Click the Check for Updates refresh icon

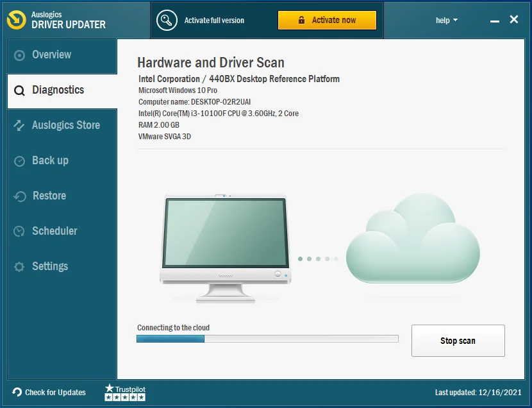coord(17,393)
